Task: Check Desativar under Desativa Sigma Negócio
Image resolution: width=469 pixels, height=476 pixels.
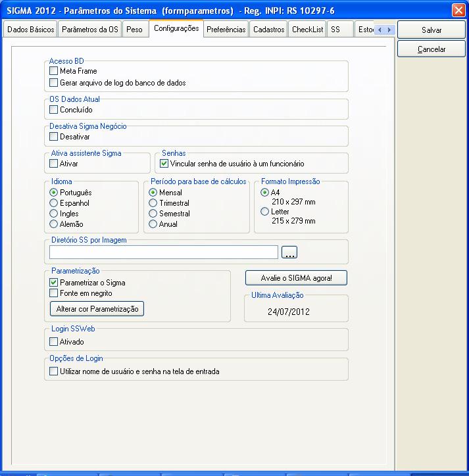Action: (53, 136)
